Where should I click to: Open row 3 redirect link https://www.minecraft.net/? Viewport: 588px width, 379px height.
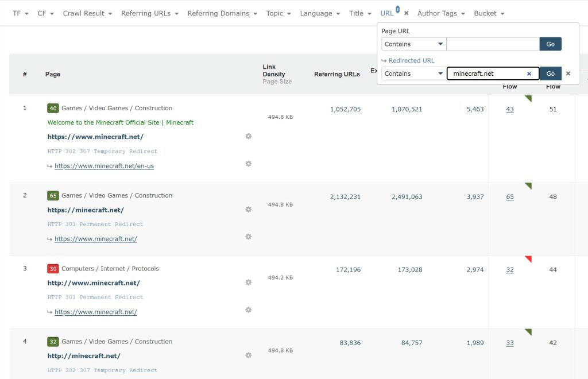(96, 312)
